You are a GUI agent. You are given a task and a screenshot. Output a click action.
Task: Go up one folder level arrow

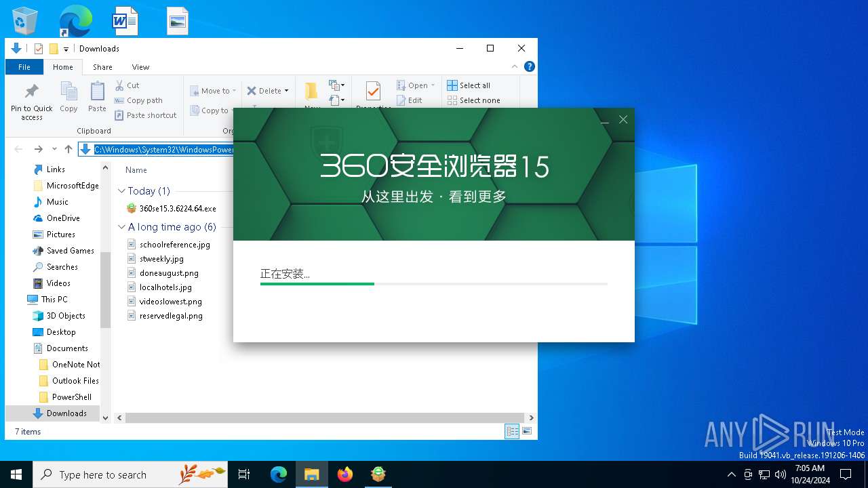pyautogui.click(x=68, y=149)
